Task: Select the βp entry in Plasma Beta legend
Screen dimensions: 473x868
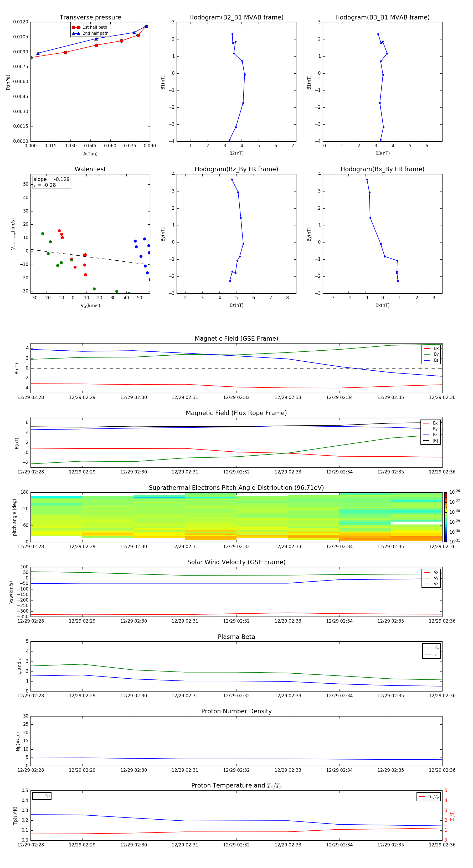Action: coord(431,647)
